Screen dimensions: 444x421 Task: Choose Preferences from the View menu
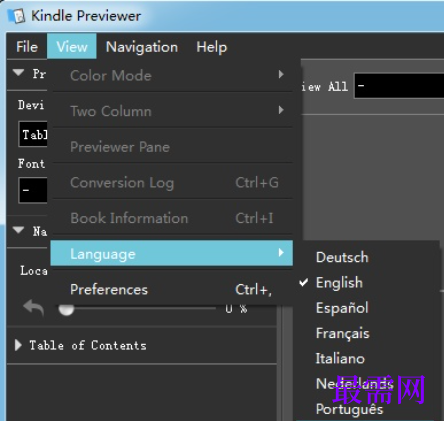172,289
